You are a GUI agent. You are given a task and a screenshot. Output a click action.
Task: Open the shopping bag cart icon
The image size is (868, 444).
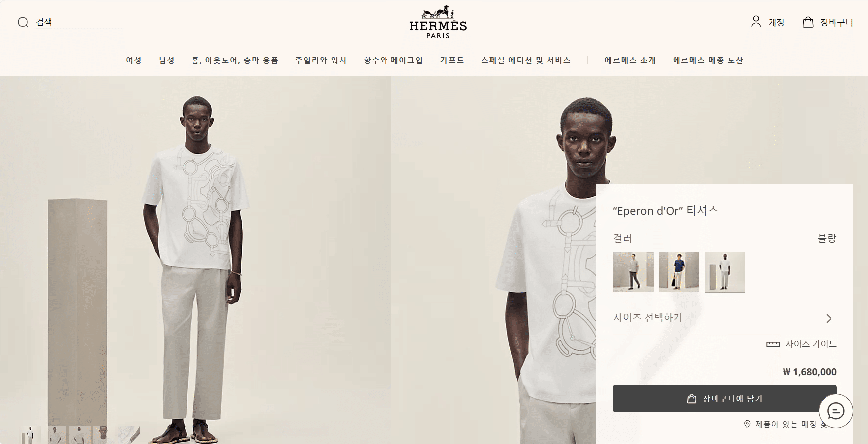(x=808, y=22)
